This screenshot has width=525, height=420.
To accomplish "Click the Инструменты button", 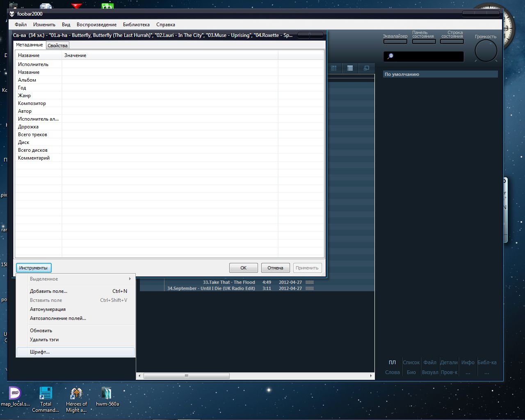I will (33, 268).
